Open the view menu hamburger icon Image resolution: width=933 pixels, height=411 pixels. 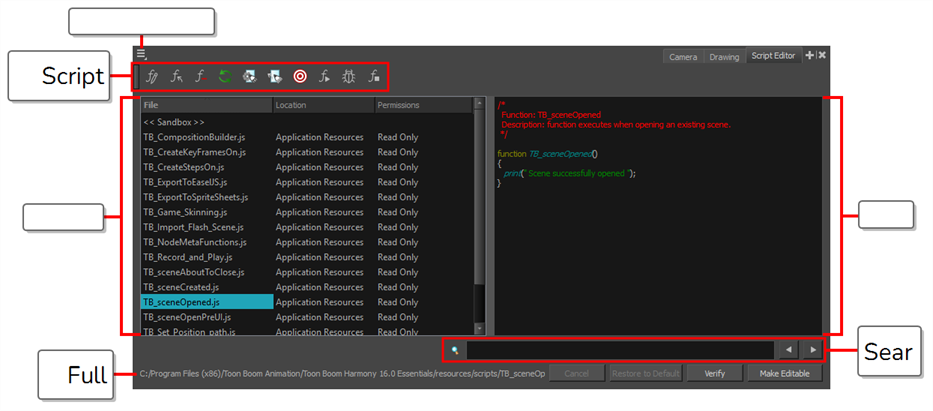coord(142,54)
